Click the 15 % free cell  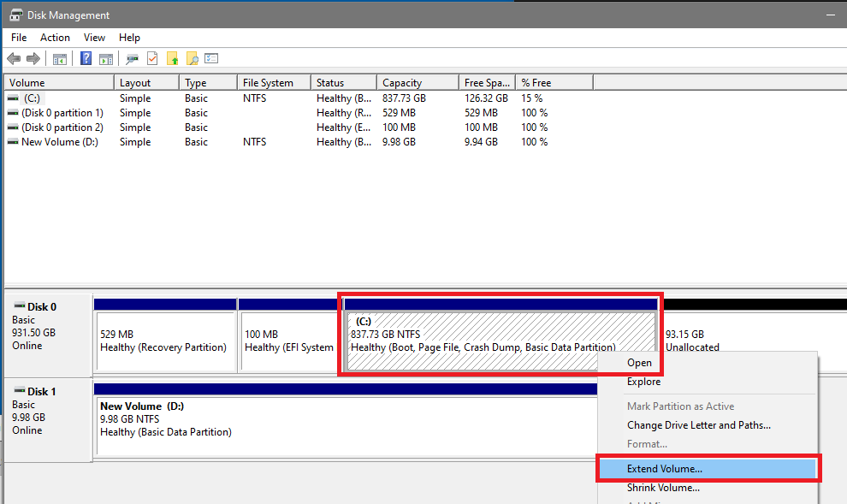point(531,98)
